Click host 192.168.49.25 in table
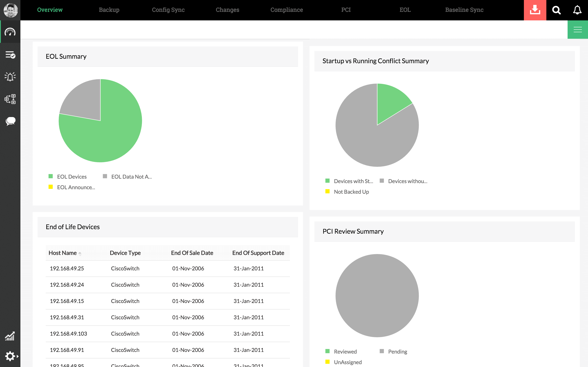Viewport: 588px width, 367px height. point(67,269)
